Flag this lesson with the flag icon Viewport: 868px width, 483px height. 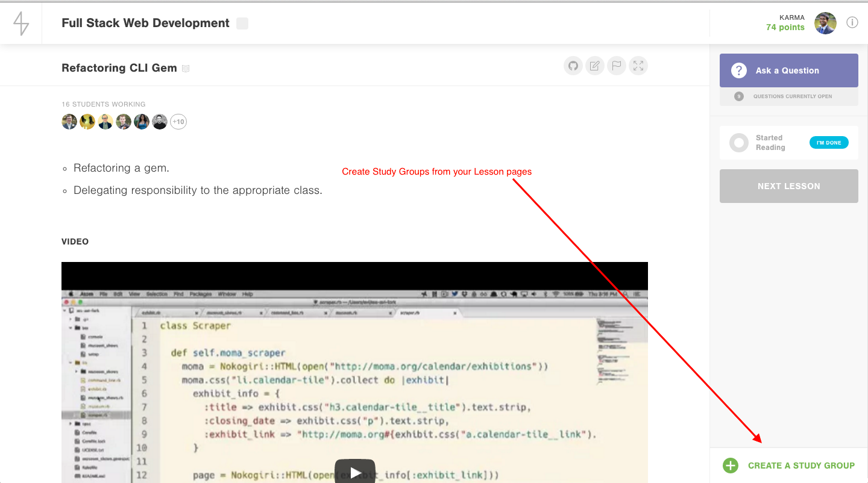click(x=616, y=66)
